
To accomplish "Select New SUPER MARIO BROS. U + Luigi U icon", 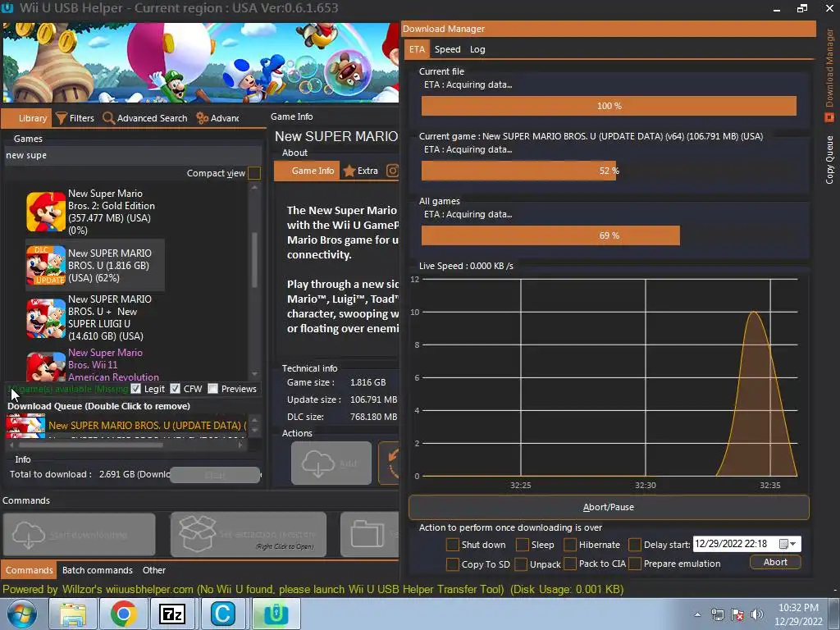I will 46,318.
